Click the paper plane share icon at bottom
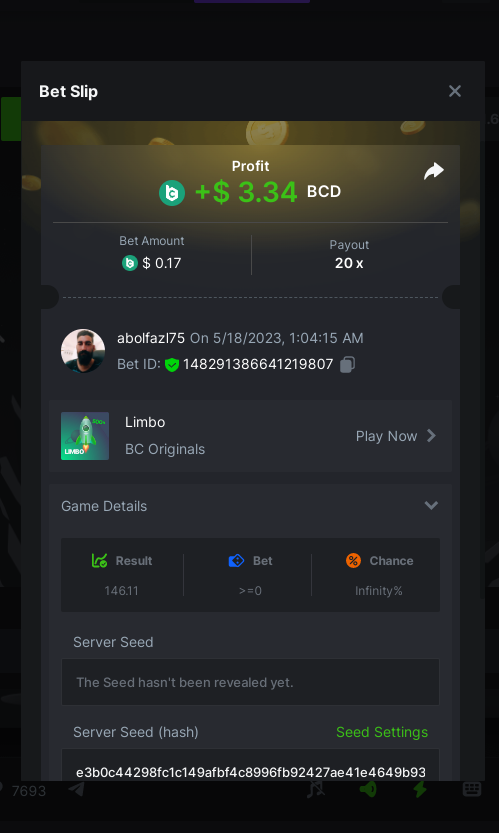499x833 pixels. point(77,789)
